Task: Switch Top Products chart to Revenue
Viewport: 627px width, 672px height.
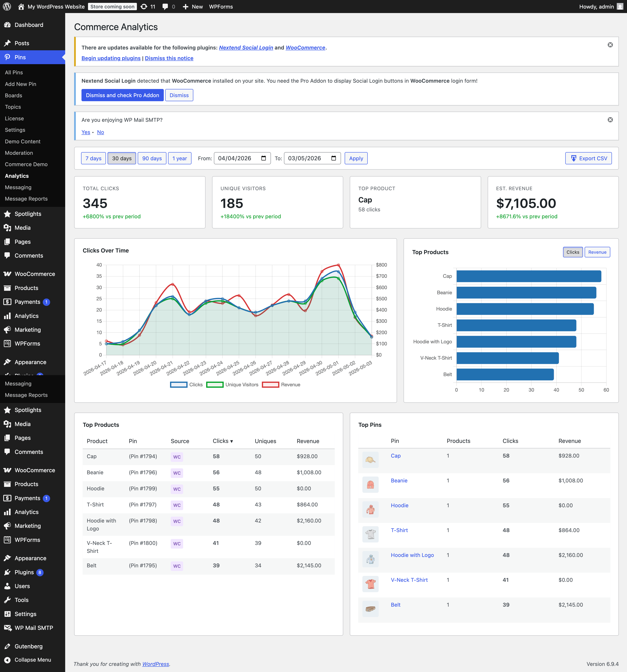Action: click(597, 252)
